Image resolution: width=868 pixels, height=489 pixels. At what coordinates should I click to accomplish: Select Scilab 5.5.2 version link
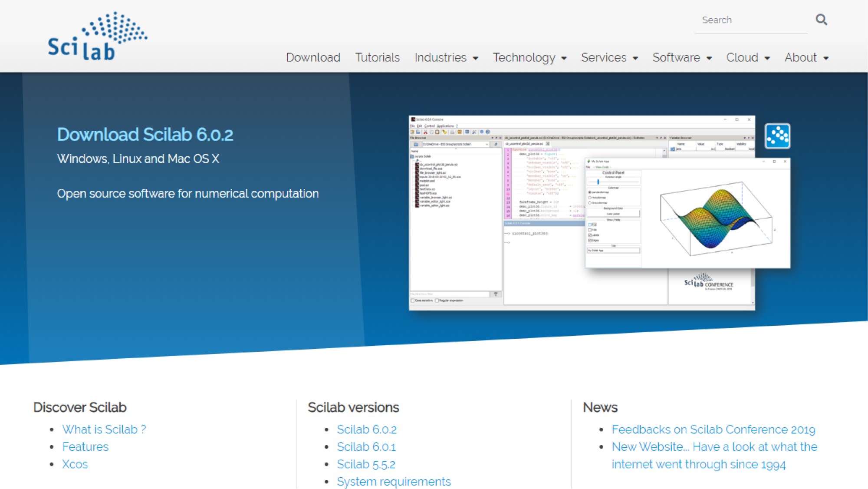[366, 464]
